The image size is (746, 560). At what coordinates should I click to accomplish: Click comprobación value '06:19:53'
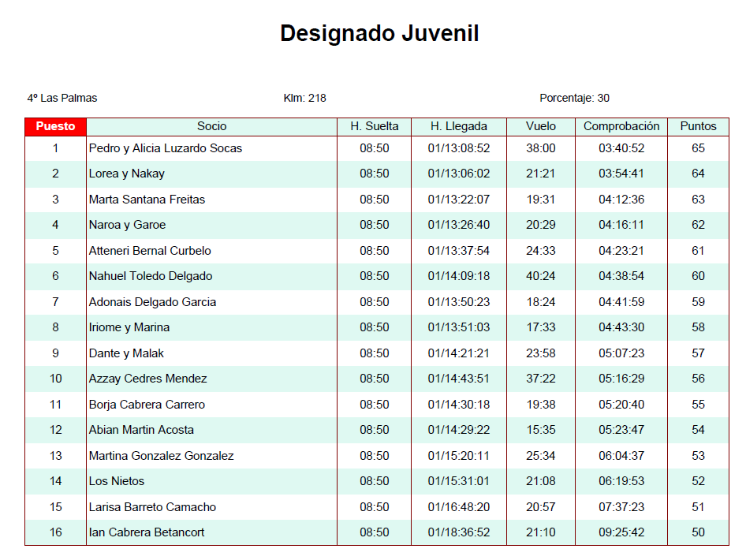point(621,481)
